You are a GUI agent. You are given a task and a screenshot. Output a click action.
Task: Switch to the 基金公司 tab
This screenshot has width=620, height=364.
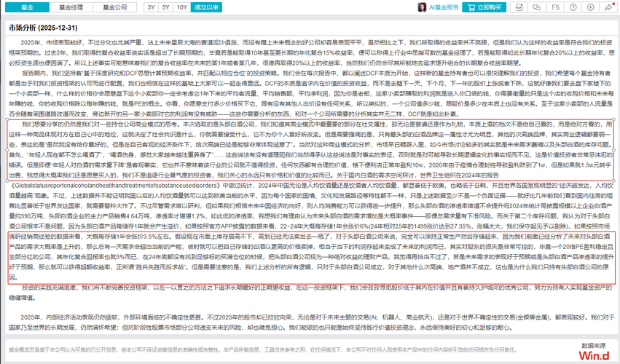pyautogui.click(x=114, y=7)
